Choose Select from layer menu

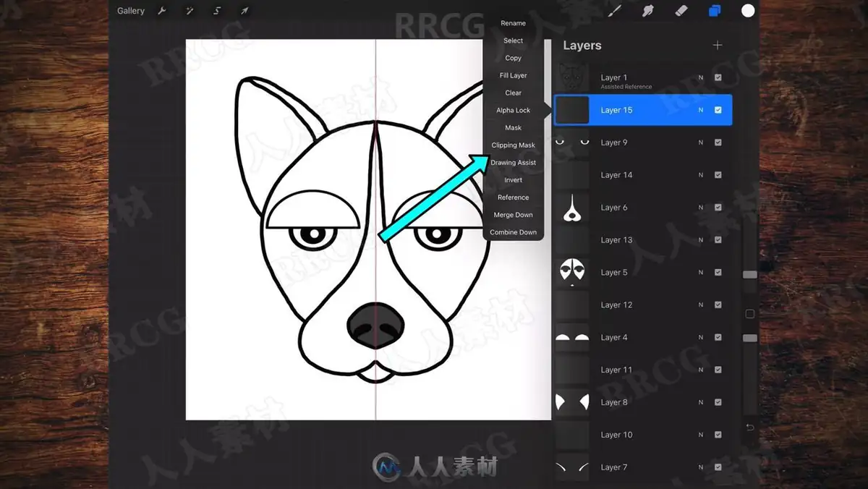pyautogui.click(x=514, y=41)
